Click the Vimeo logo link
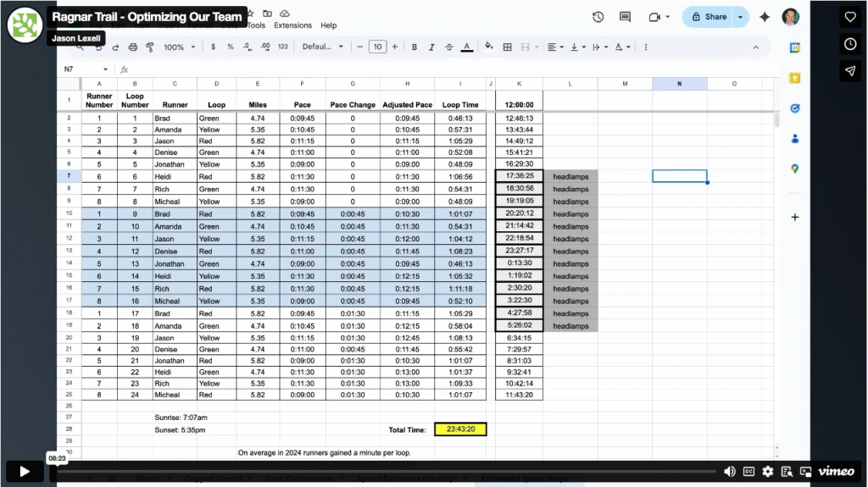The image size is (868, 487). point(836,472)
